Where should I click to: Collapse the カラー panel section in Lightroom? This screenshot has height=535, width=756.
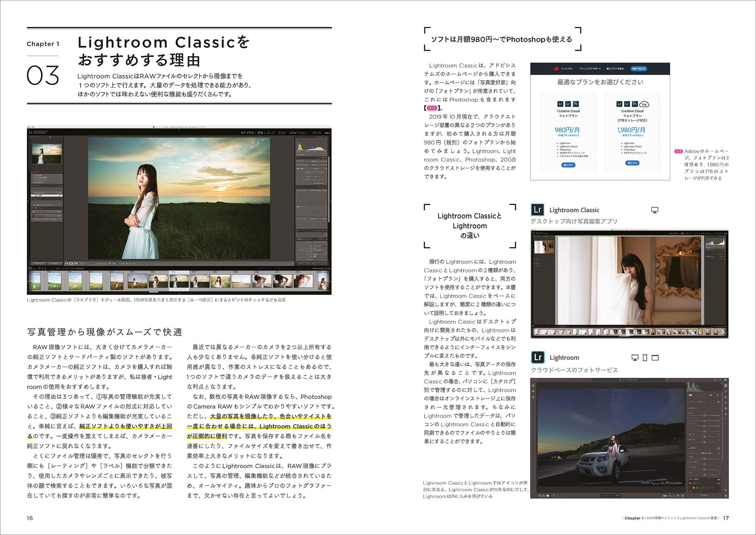pos(689,448)
